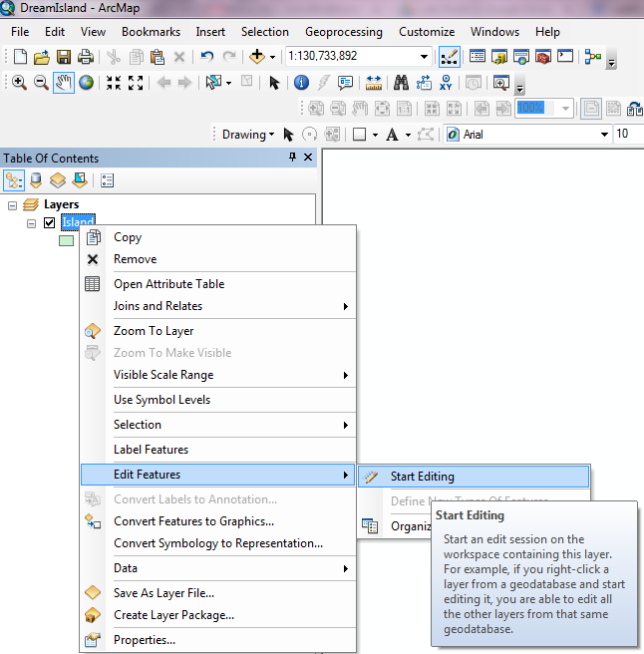
Task: Select the Measure ruler tool
Action: 373,83
